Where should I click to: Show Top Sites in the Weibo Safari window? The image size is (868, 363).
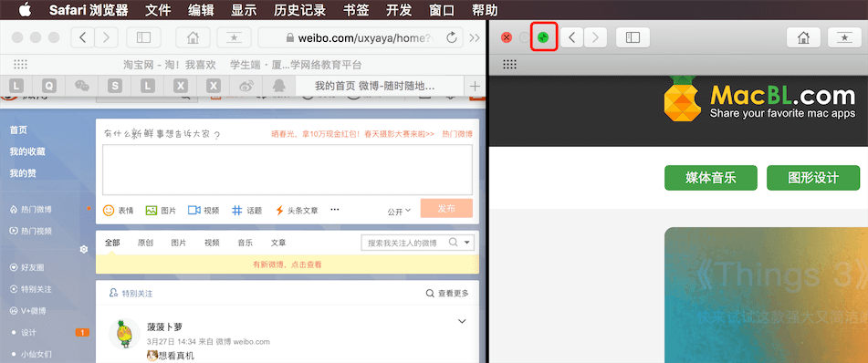[x=235, y=37]
